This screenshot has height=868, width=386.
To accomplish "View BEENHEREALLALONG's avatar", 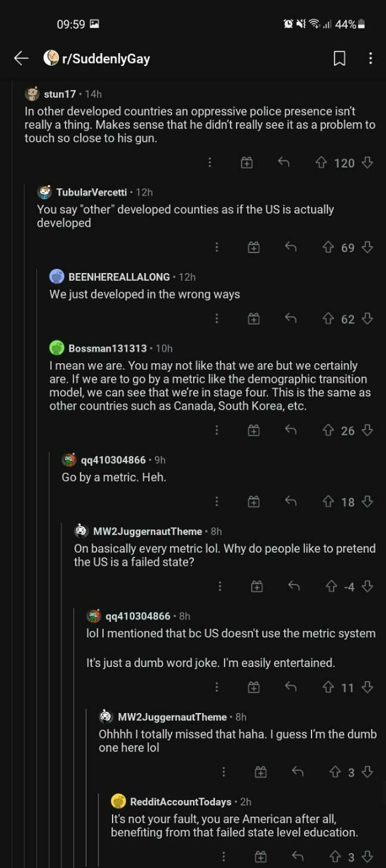I will pyautogui.click(x=57, y=276).
